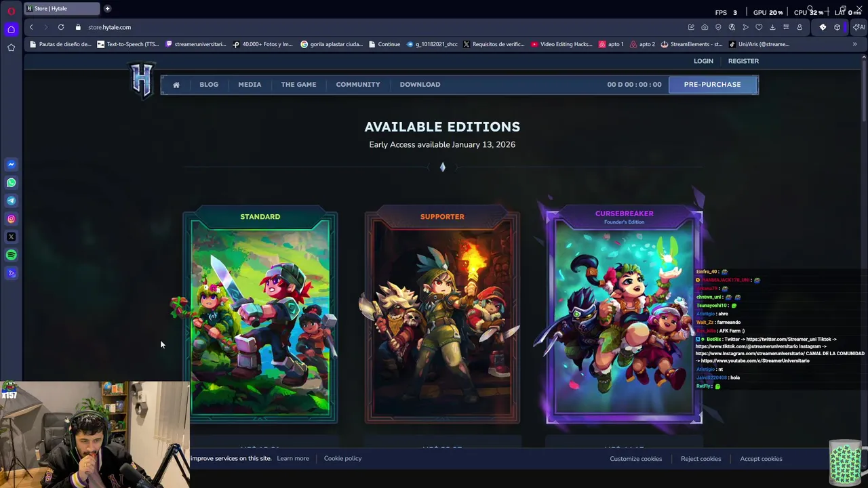Open the DOWNLOAD menu item
The image size is (868, 488).
420,84
